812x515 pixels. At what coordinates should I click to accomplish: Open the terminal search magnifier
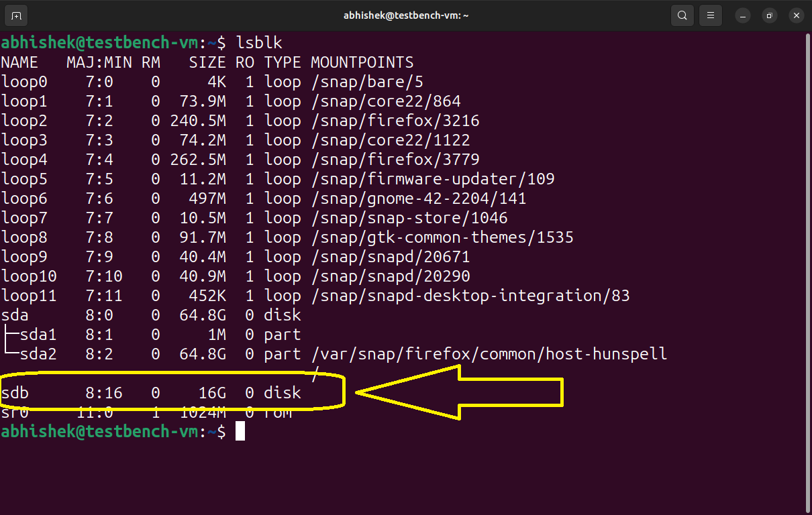tap(682, 15)
